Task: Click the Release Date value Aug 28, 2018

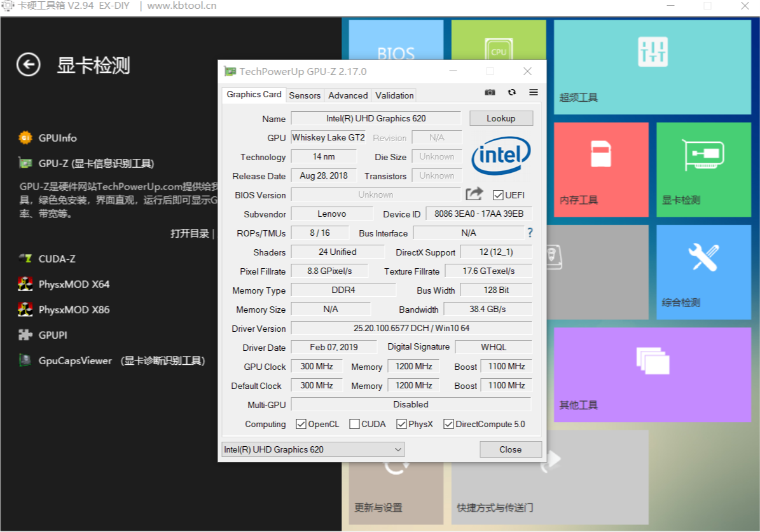Action: click(324, 175)
